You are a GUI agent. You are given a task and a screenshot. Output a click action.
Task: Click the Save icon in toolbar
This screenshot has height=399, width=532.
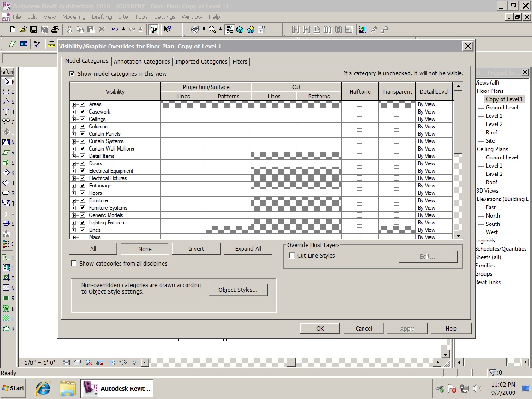click(34, 30)
